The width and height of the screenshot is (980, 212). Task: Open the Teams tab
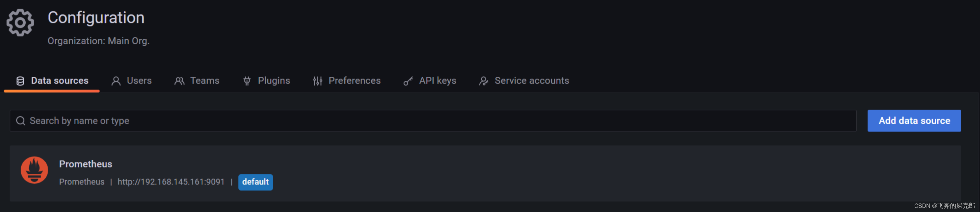[x=197, y=80]
